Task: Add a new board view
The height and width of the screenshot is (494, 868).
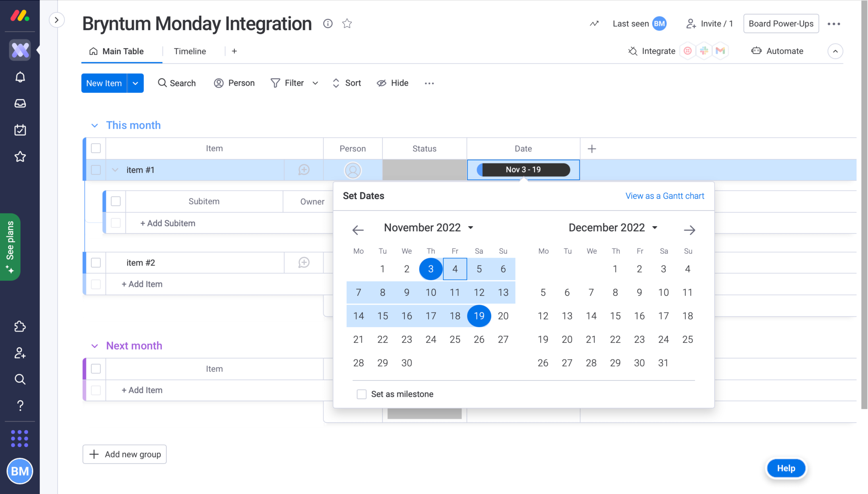Action: 234,51
